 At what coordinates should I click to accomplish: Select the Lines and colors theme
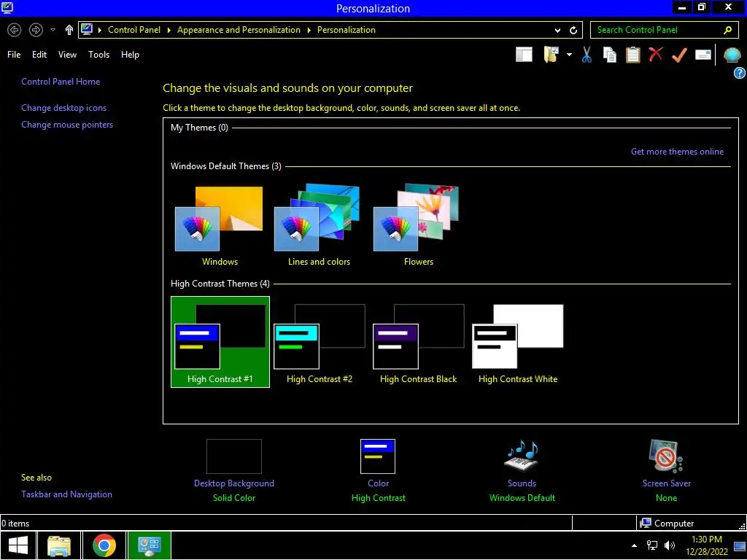click(x=319, y=226)
